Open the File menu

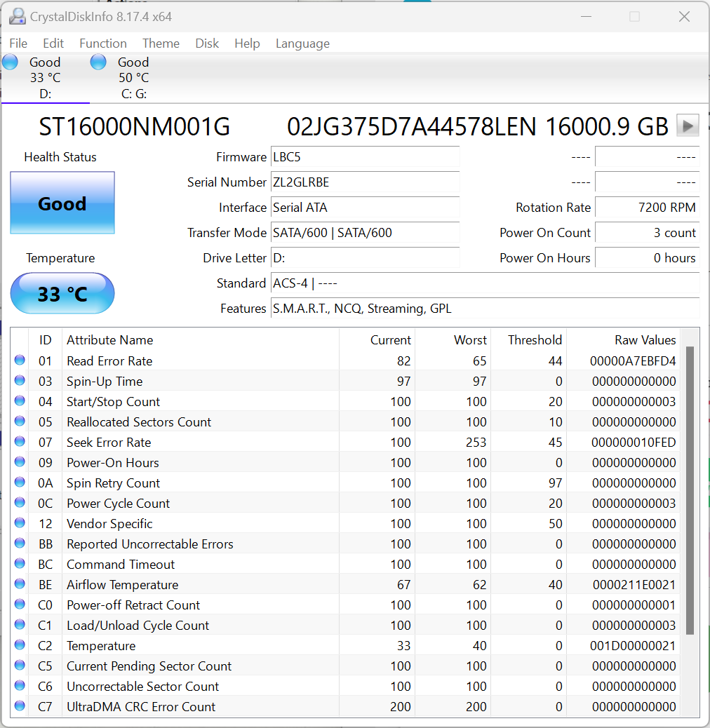[x=18, y=43]
